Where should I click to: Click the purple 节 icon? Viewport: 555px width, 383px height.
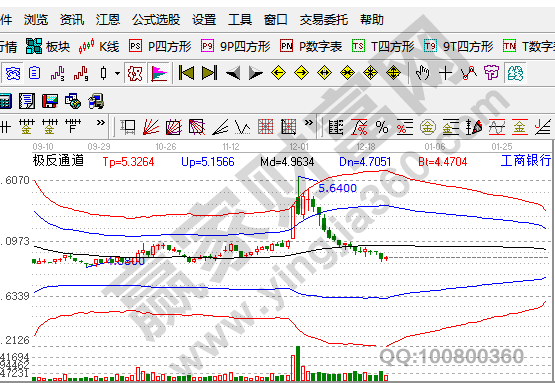tap(492, 73)
